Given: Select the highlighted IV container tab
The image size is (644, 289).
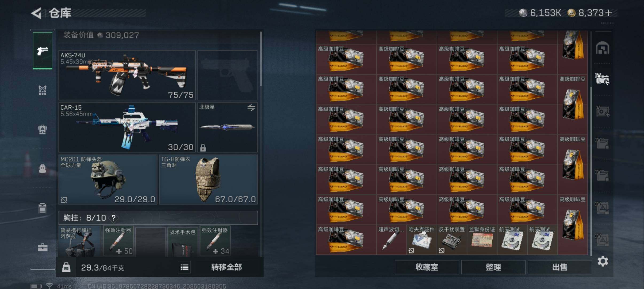Looking at the screenshot, I should (602, 79).
